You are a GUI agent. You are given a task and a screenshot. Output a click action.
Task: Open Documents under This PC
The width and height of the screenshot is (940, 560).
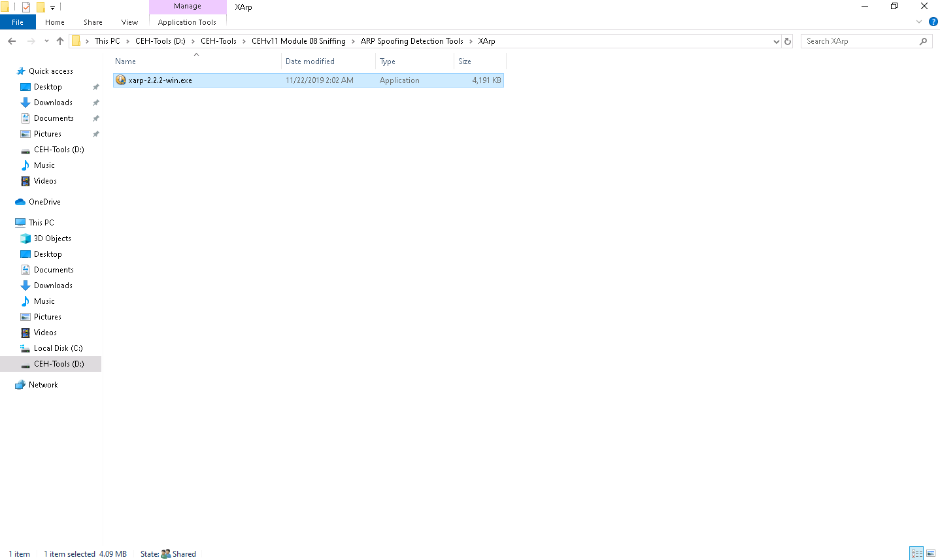click(54, 270)
